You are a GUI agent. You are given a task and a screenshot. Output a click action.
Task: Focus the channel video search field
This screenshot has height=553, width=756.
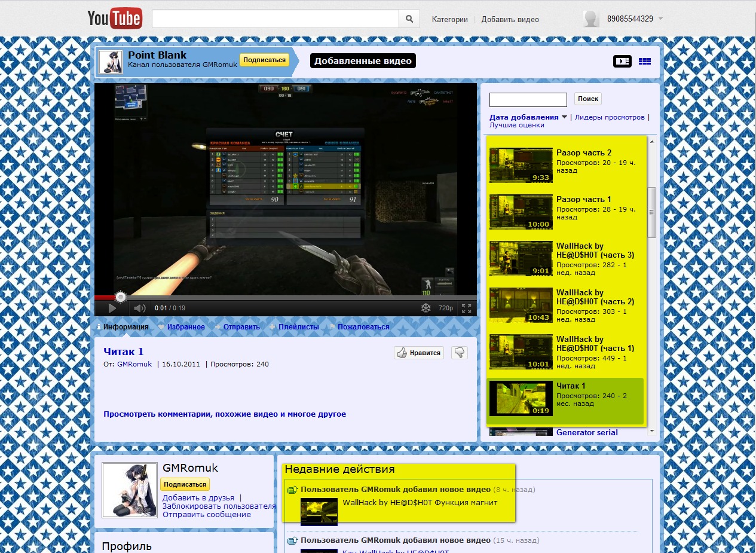pyautogui.click(x=528, y=99)
